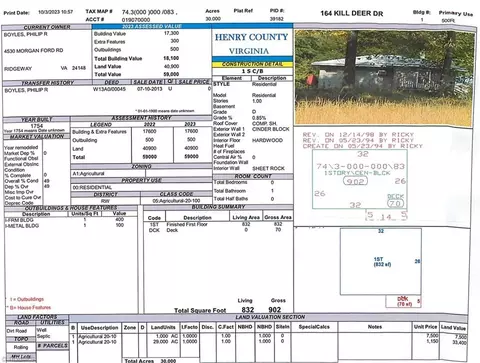480x363 pixels.
Task: Select '05:Agricultural-20-100' class code value
Action: coord(176,201)
